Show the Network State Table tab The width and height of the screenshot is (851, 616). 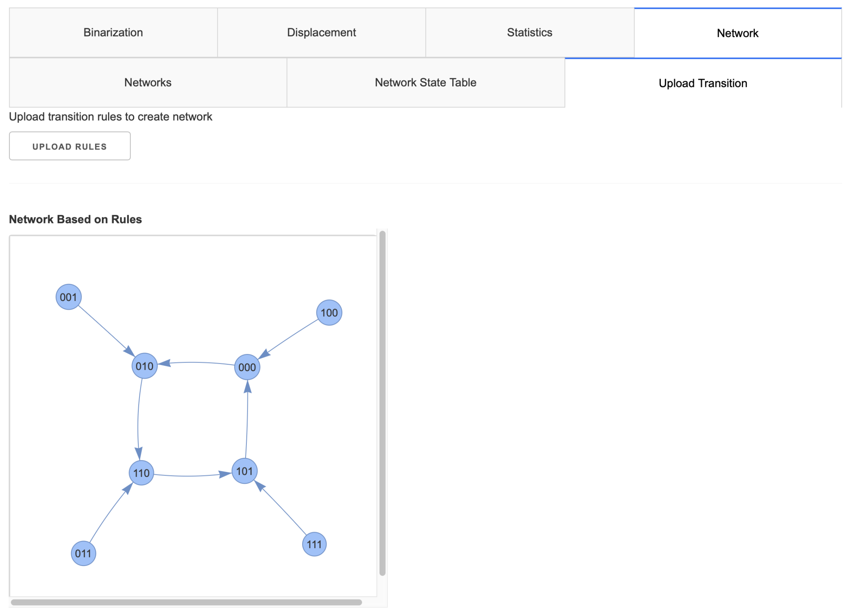(x=425, y=83)
